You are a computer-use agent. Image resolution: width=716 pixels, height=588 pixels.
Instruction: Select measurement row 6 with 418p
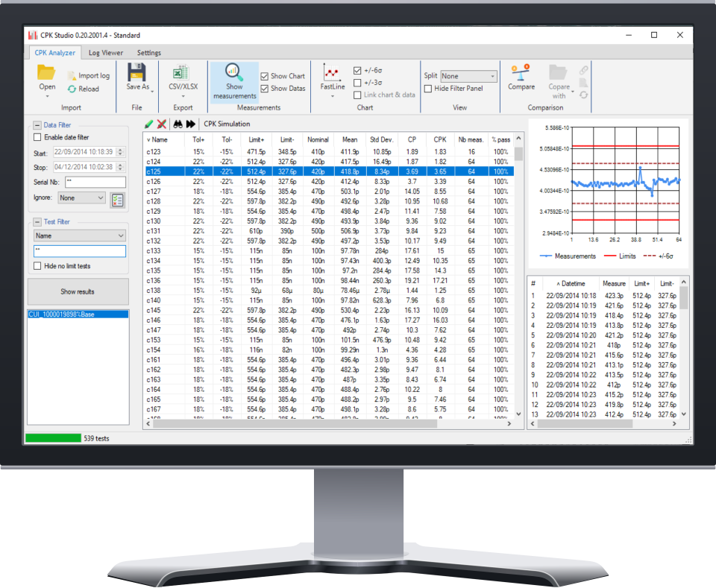(x=603, y=345)
